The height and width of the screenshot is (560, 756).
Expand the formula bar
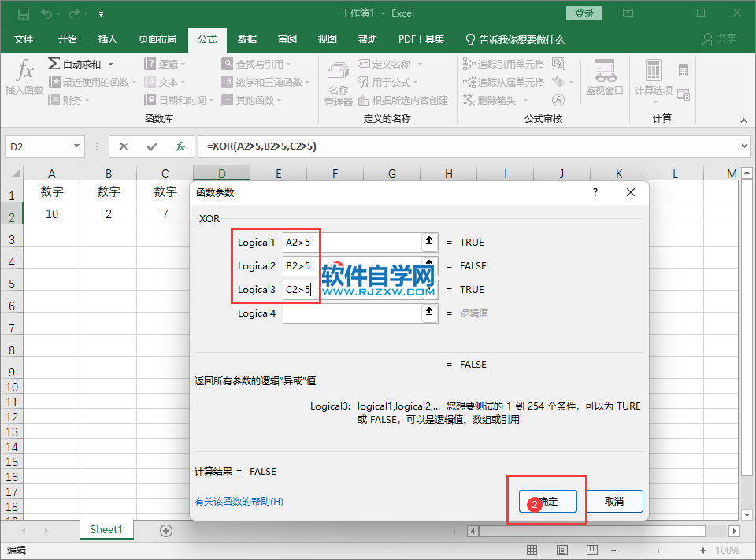(x=744, y=146)
